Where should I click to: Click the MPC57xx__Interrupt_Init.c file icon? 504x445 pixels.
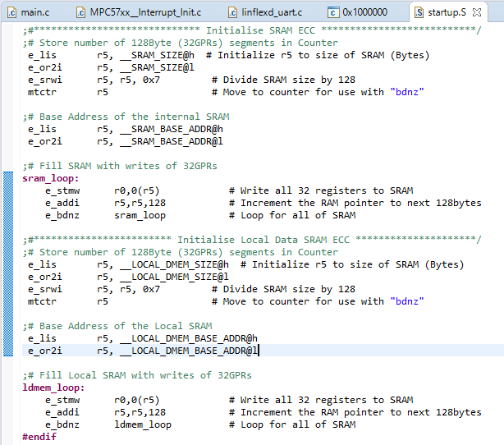(x=80, y=12)
